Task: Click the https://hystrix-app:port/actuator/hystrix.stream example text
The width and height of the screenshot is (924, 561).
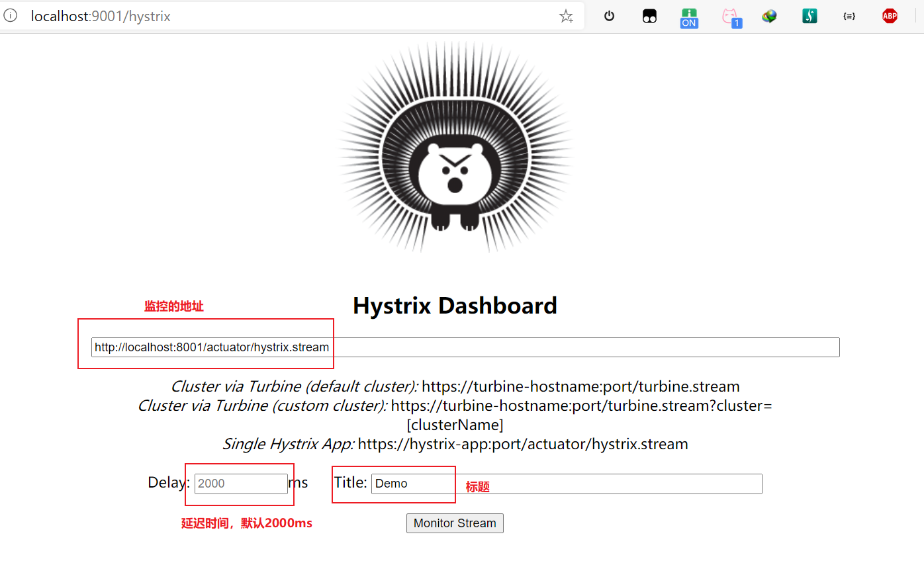Action: coord(523,444)
